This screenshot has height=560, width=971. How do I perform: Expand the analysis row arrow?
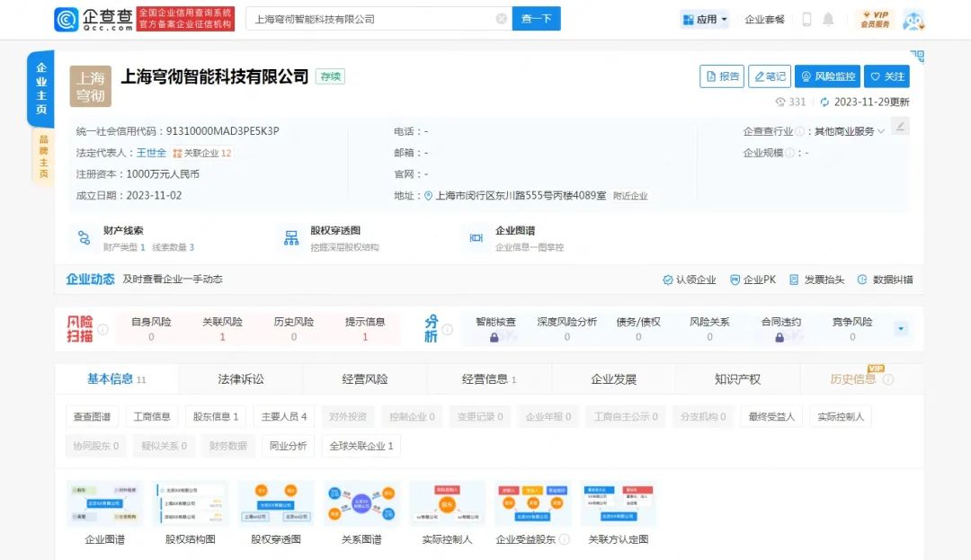tap(901, 329)
